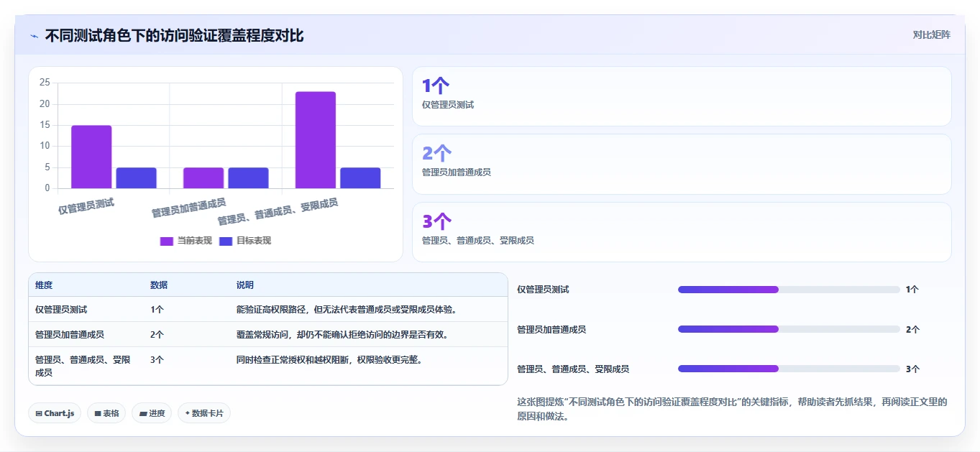Click the 对比矩阵 label in the header
980x452 pixels.
931,34
